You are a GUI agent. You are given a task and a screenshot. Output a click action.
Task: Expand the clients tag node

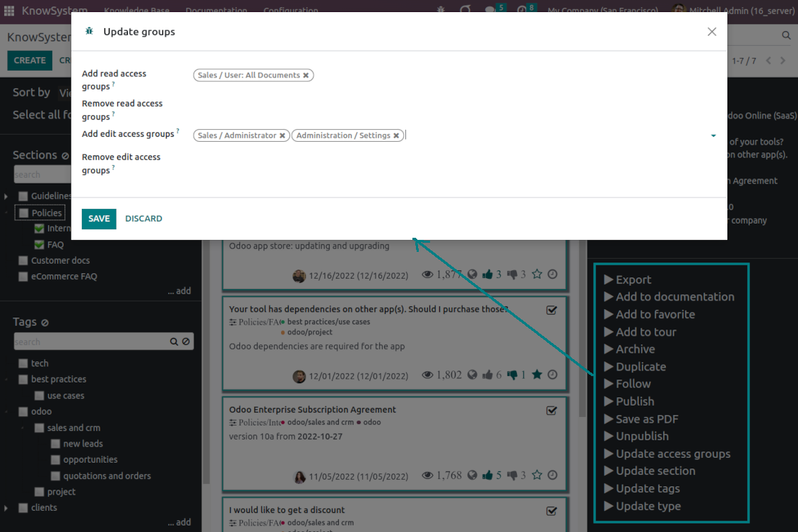pyautogui.click(x=6, y=508)
